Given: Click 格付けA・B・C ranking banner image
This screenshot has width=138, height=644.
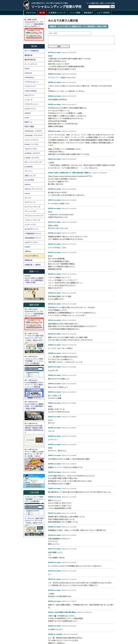Looking at the screenshot, I should 34,294.
